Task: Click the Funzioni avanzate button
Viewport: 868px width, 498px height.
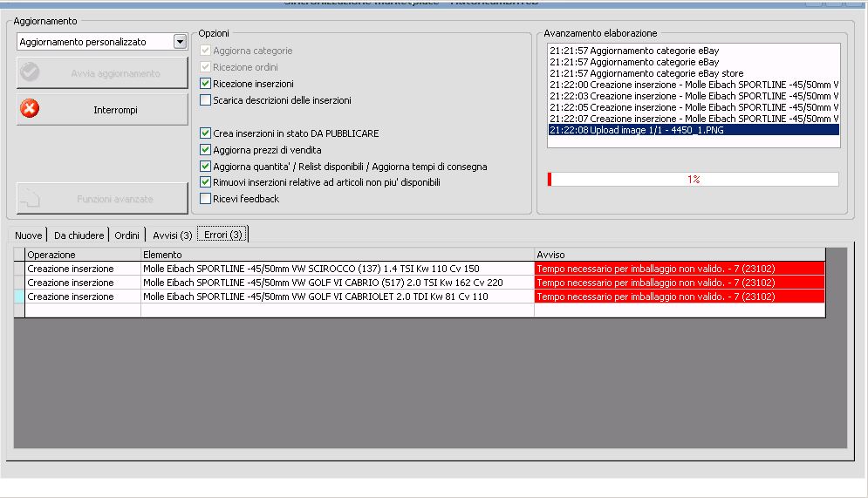Action: tap(102, 199)
